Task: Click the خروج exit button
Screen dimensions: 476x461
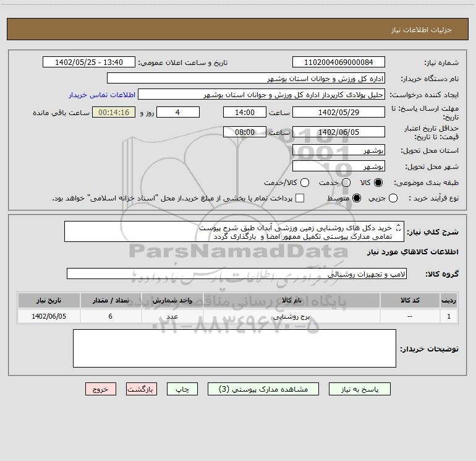Action: coord(101,389)
